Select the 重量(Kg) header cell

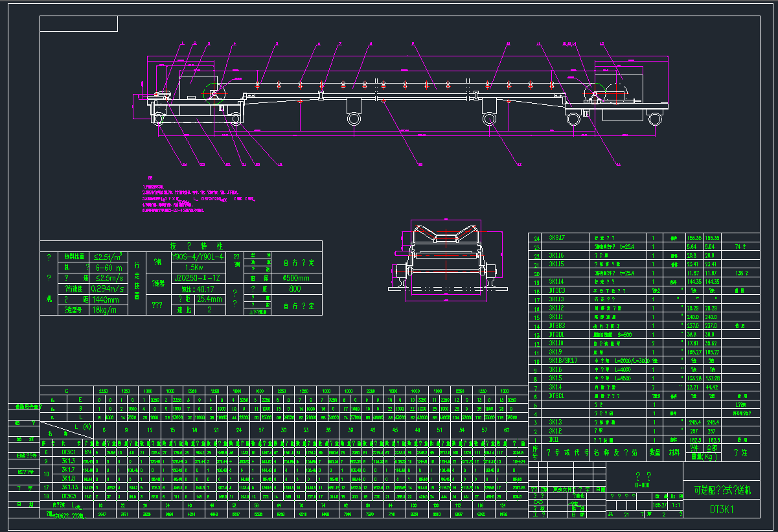[704, 457]
